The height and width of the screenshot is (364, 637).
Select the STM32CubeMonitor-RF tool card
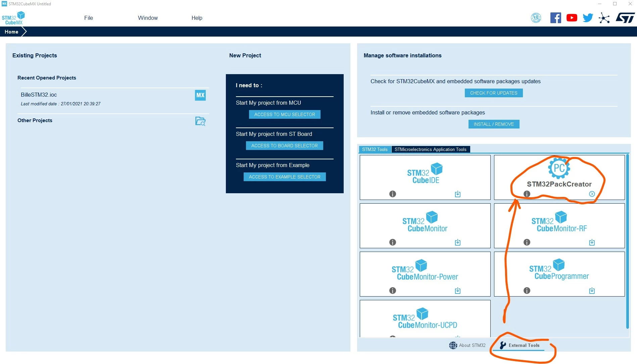tap(559, 226)
